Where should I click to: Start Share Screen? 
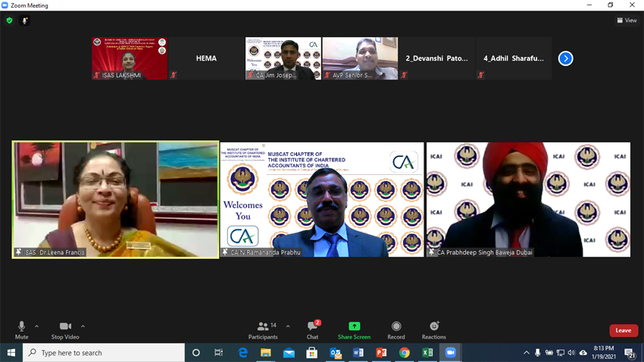(x=354, y=329)
